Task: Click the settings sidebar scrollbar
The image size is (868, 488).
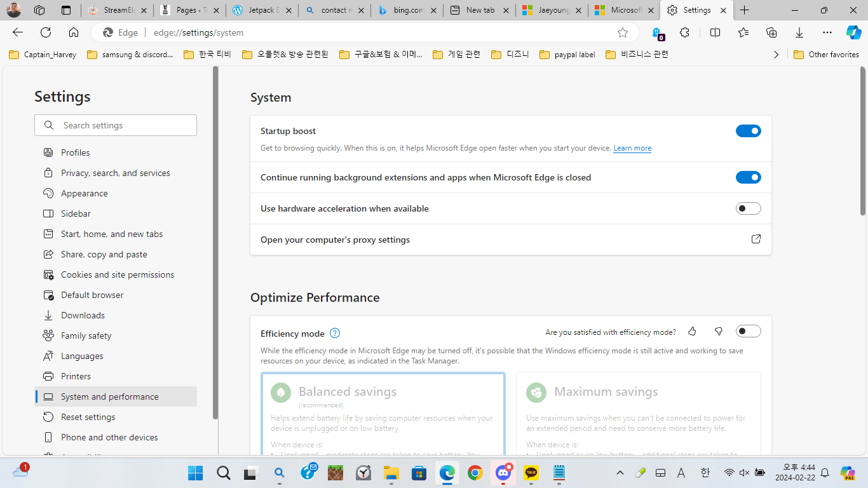Action: [x=215, y=242]
